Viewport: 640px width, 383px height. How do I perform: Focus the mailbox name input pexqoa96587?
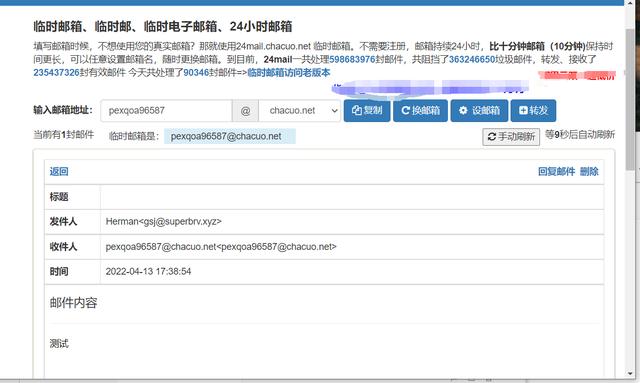pyautogui.click(x=167, y=111)
